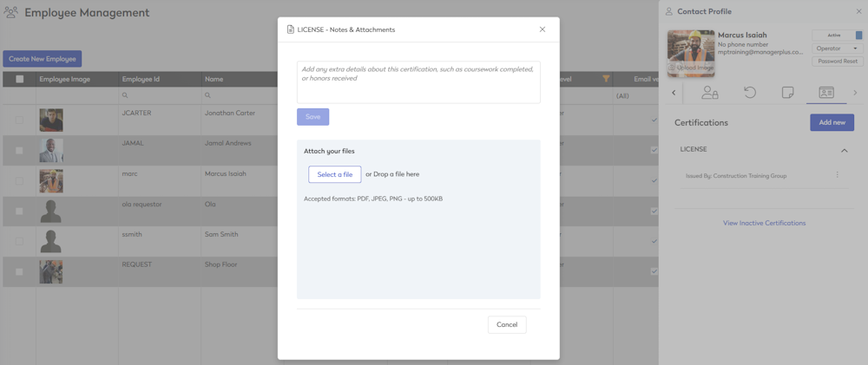The width and height of the screenshot is (868, 365).
Task: Click Add new certification button
Action: tap(832, 123)
